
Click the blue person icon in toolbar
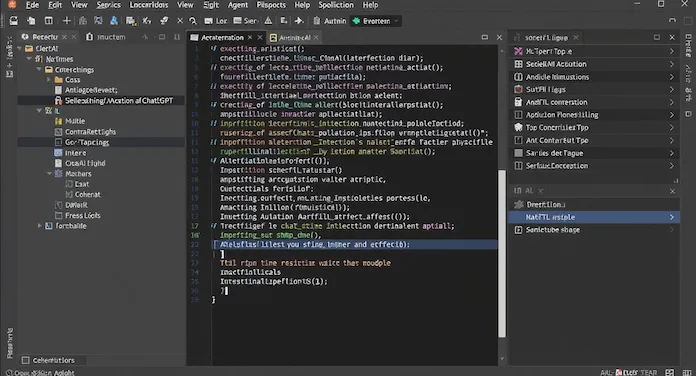pyautogui.click(x=114, y=21)
